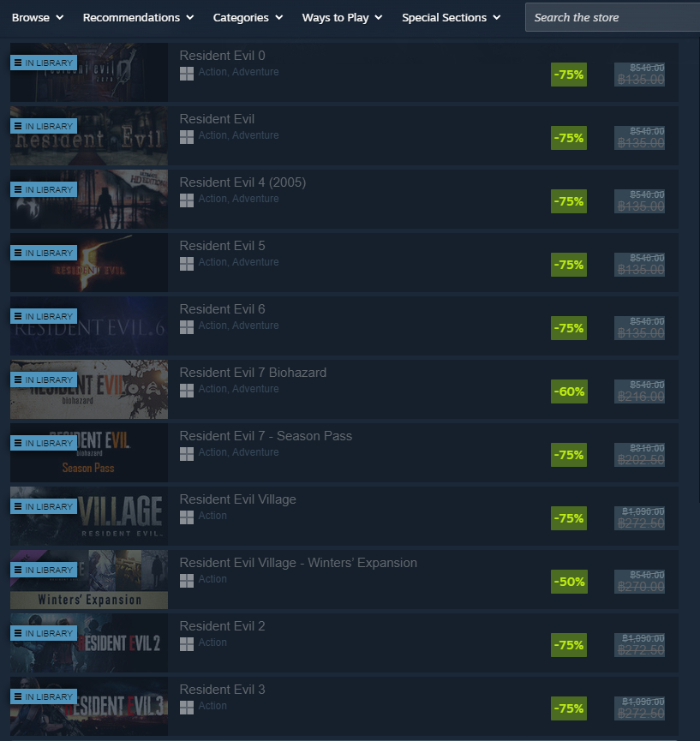Open the Special Sections menu

tap(451, 17)
